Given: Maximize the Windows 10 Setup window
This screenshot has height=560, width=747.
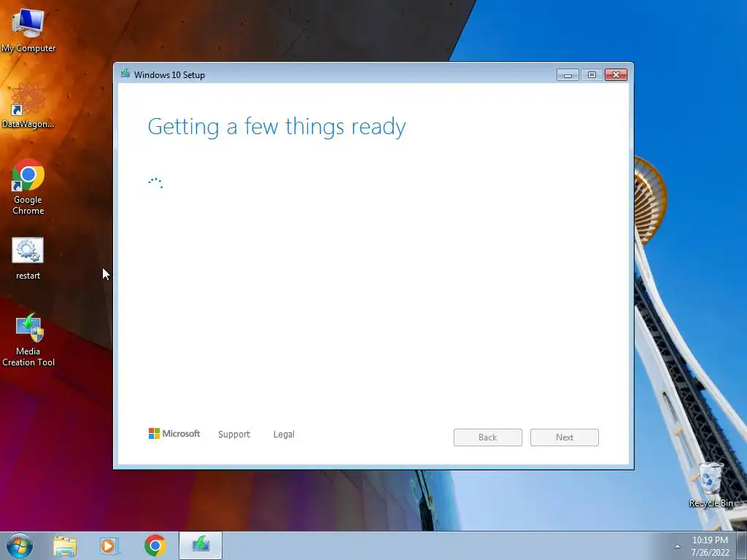Looking at the screenshot, I should 592,75.
